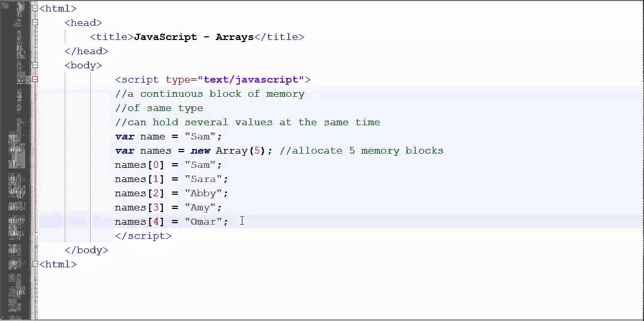The height and width of the screenshot is (321, 644).
Task: Click comment '//can hold several values at the same time'
Action: click(248, 122)
